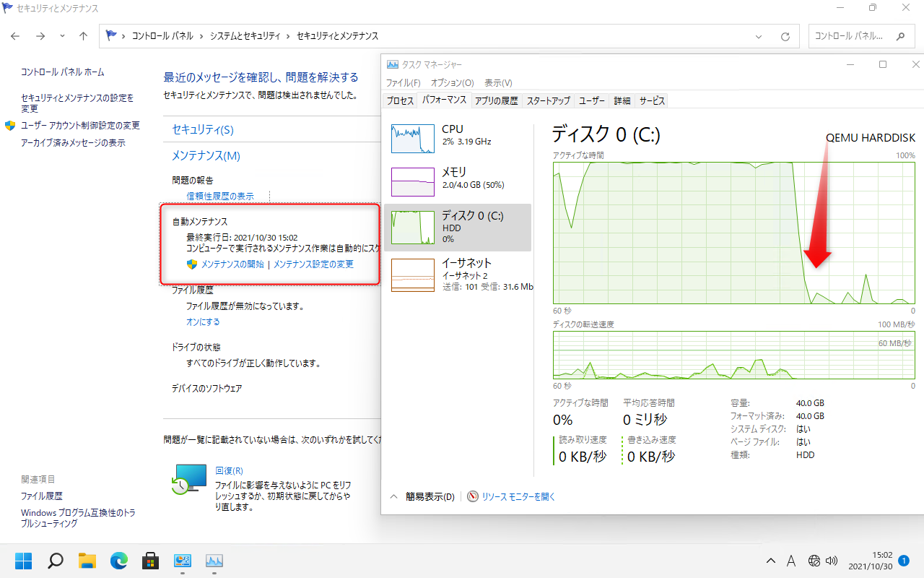This screenshot has width=924, height=578.
Task: Open Microsoft Store from taskbar
Action: [x=151, y=561]
